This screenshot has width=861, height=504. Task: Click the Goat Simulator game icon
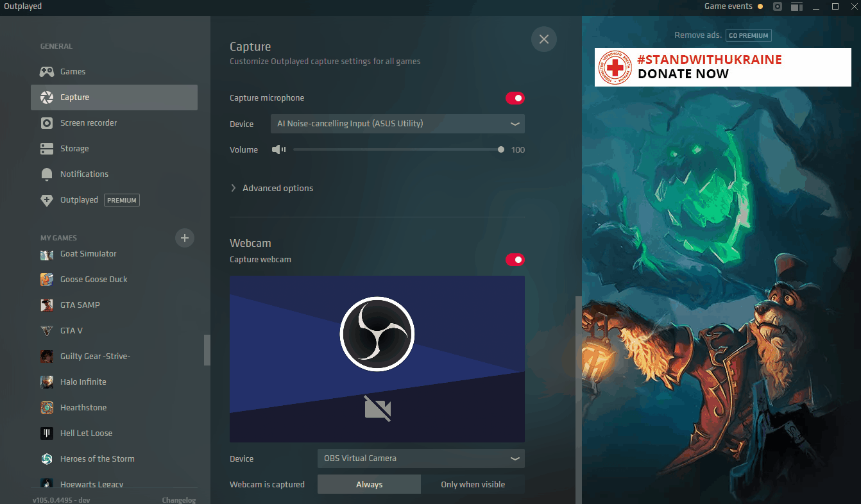[x=47, y=254]
